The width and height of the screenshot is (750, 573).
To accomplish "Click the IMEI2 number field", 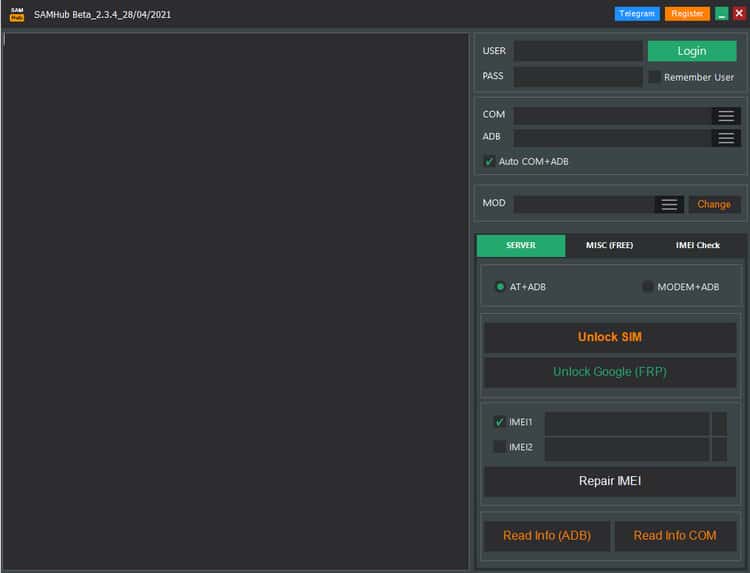I will click(x=627, y=449).
